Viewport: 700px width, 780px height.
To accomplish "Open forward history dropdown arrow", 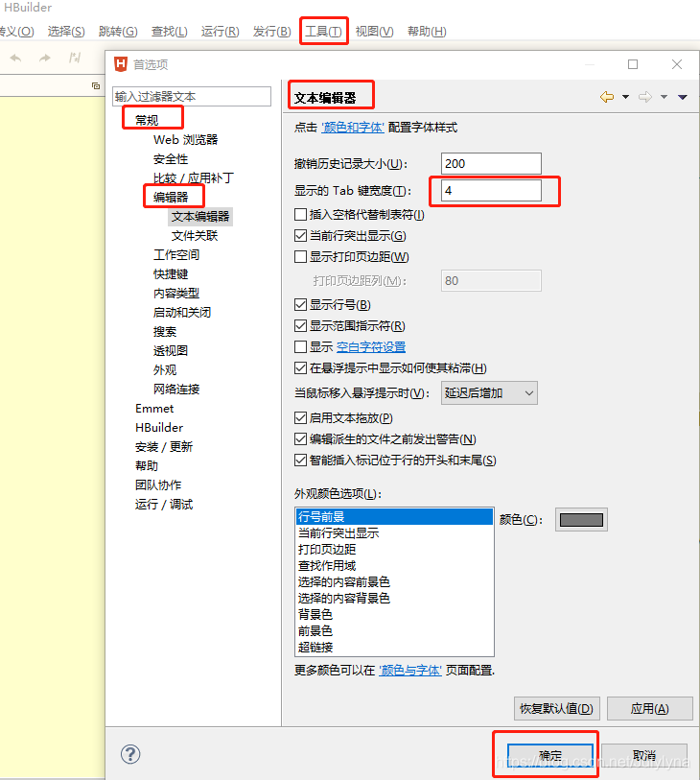I will coord(664,97).
